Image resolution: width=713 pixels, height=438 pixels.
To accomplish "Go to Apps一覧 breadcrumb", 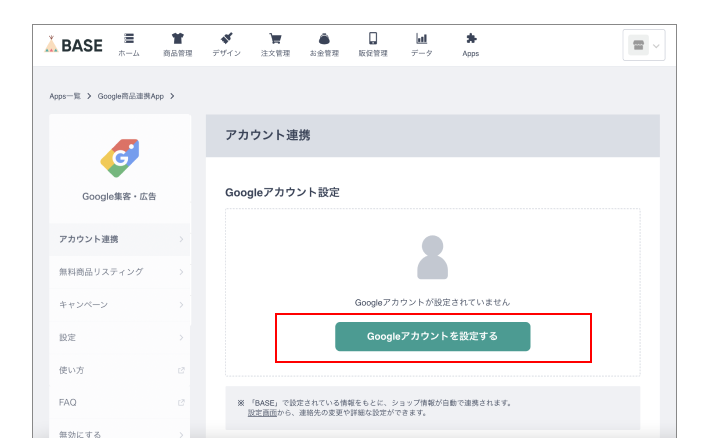I will click(65, 96).
